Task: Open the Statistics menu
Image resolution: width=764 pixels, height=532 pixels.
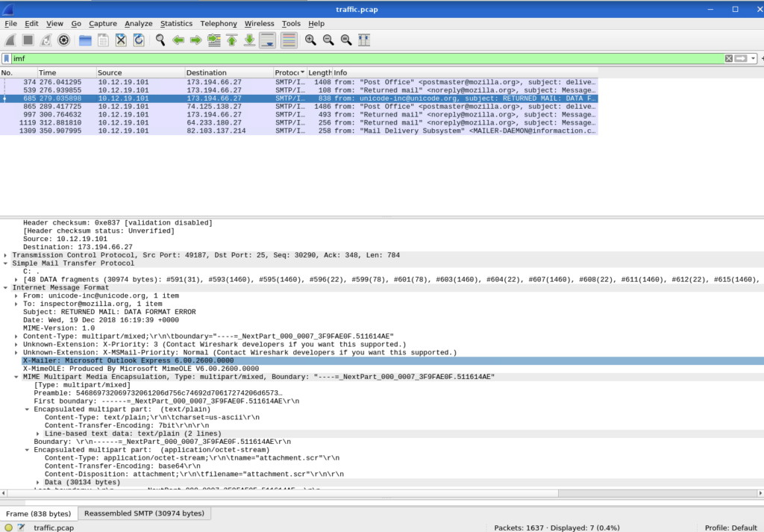Action: point(176,23)
